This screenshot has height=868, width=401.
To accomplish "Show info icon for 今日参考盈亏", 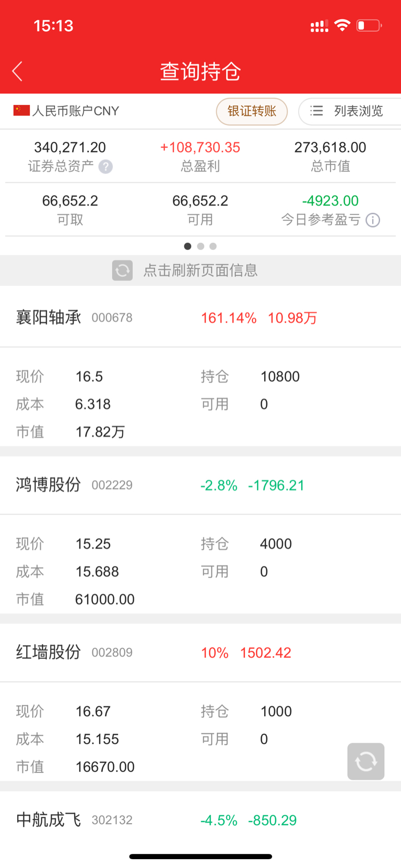I will pos(373,220).
